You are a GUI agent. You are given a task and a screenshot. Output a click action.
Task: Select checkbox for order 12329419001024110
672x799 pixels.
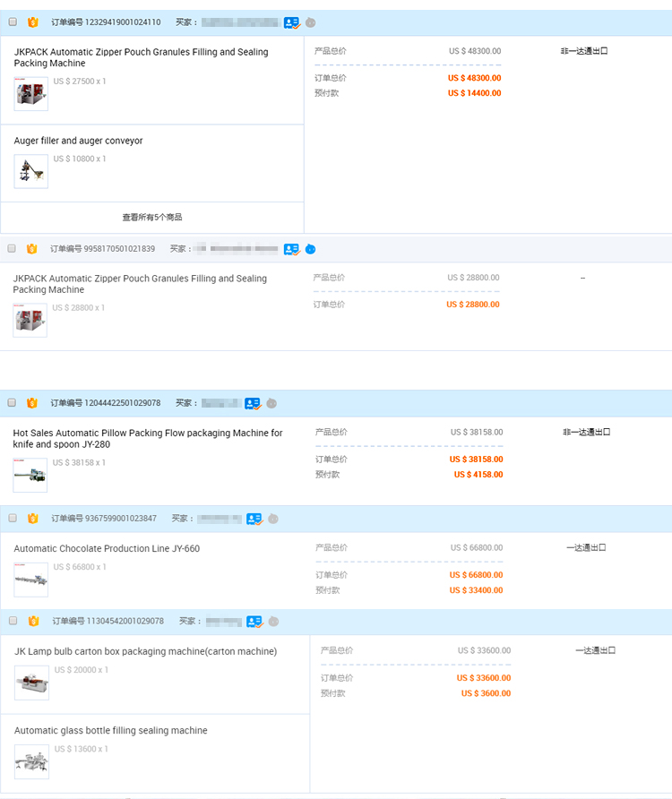(13, 22)
